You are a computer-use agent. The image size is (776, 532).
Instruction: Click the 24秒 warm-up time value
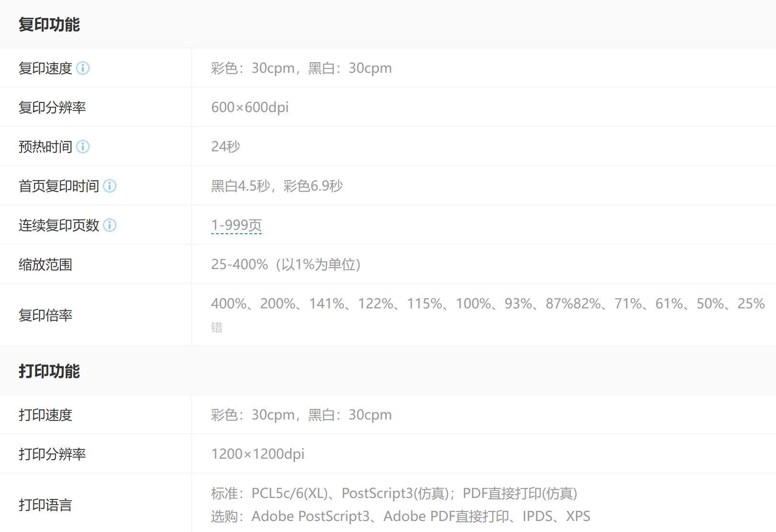225,147
